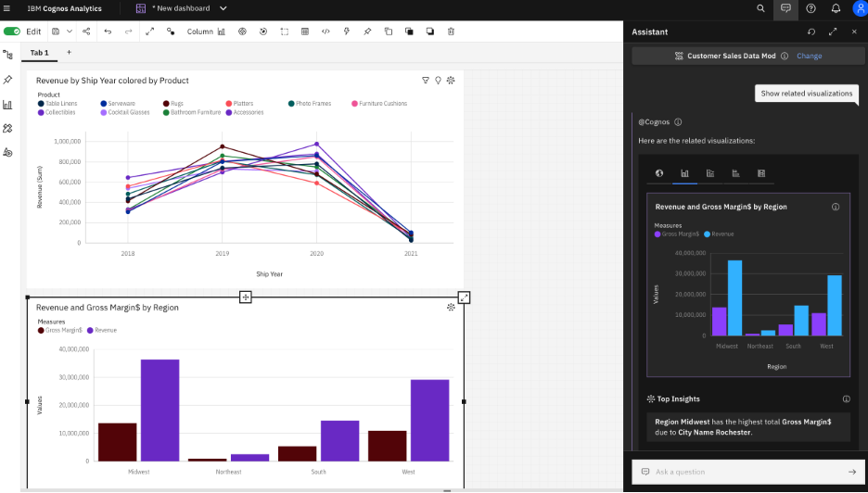Click the undo arrow icon
Image resolution: width=868 pixels, height=493 pixels.
pos(108,32)
